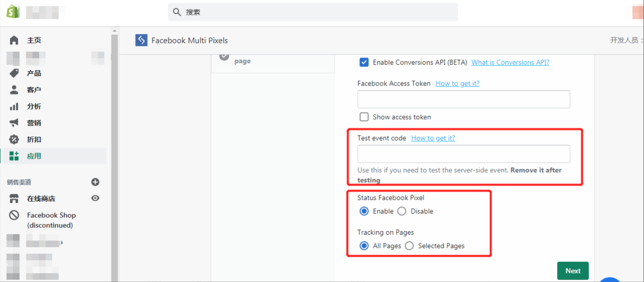Viewport: 644px width, 282px height.
Task: Choose Selected Pages for tracking
Action: click(409, 246)
